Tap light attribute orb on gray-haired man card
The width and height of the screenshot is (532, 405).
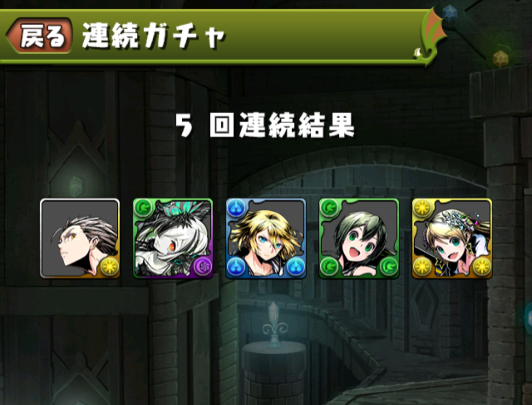pyautogui.click(x=109, y=267)
